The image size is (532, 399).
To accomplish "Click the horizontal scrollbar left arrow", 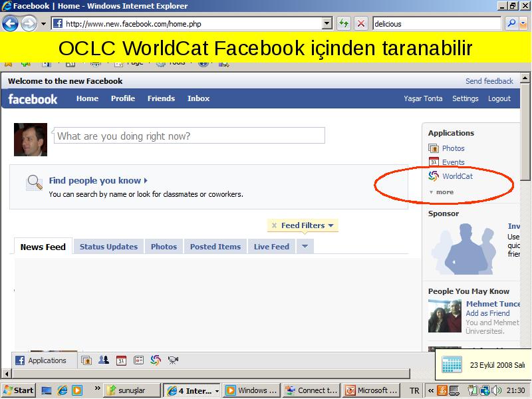I will 6,374.
